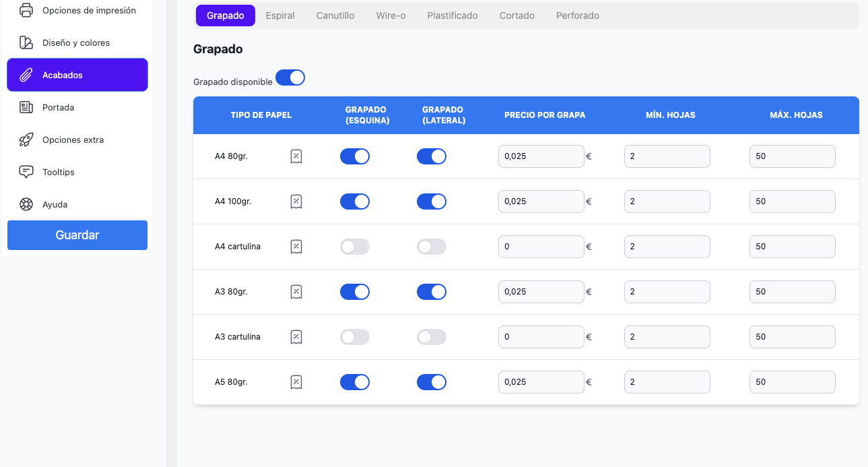Enable lateral stapling for A4 cartulina
Image resolution: width=868 pixels, height=467 pixels.
432,247
